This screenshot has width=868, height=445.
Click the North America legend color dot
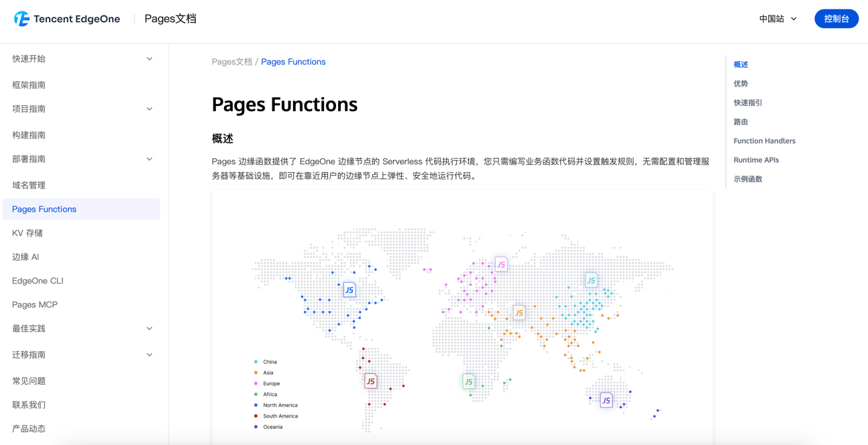click(256, 405)
